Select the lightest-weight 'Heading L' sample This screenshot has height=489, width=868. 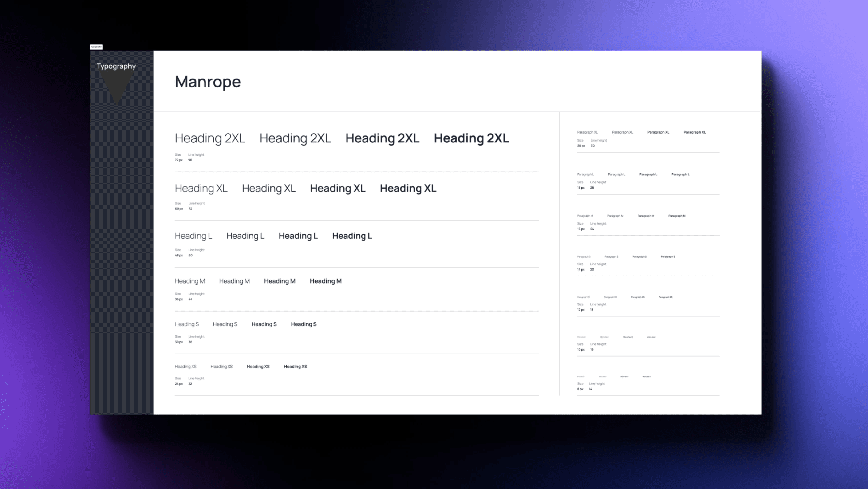tap(193, 236)
